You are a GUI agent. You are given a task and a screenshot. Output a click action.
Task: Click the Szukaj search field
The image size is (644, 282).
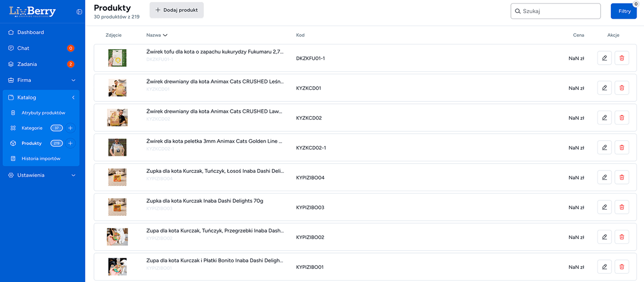tap(555, 11)
